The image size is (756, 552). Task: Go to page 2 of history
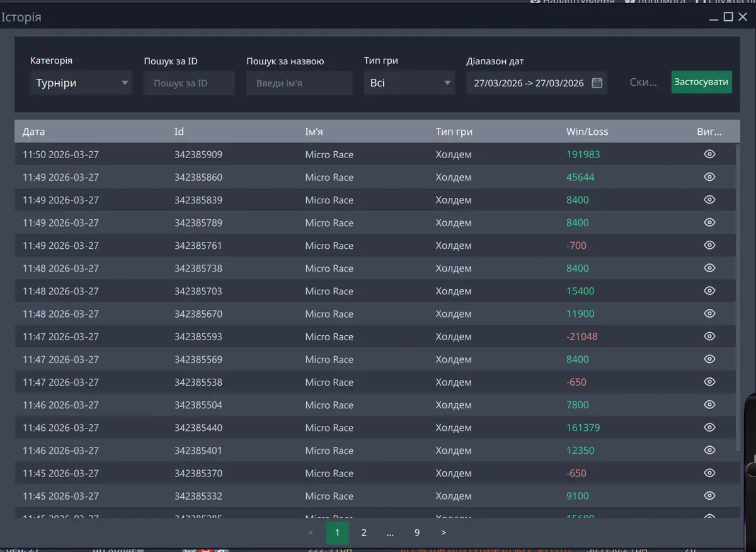[x=364, y=533]
